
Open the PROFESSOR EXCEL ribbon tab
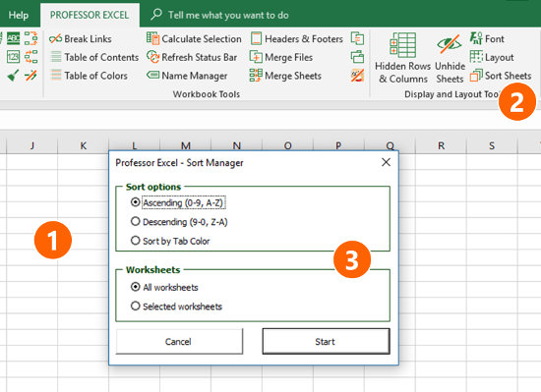tap(90, 15)
